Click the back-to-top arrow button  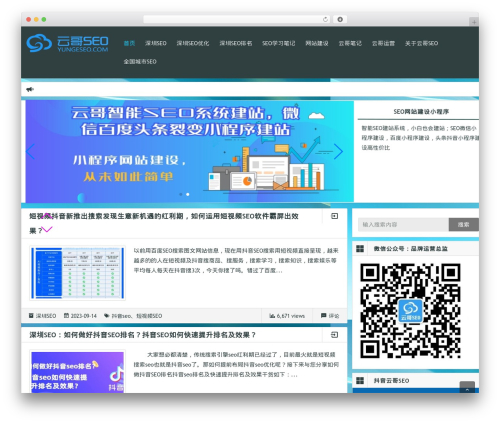(x=467, y=388)
